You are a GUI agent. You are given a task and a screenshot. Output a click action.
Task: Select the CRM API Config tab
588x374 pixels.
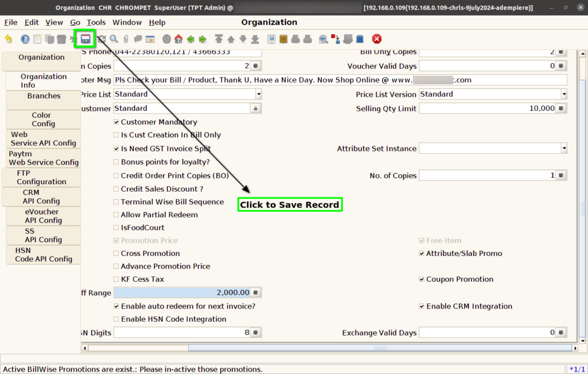[x=41, y=197]
